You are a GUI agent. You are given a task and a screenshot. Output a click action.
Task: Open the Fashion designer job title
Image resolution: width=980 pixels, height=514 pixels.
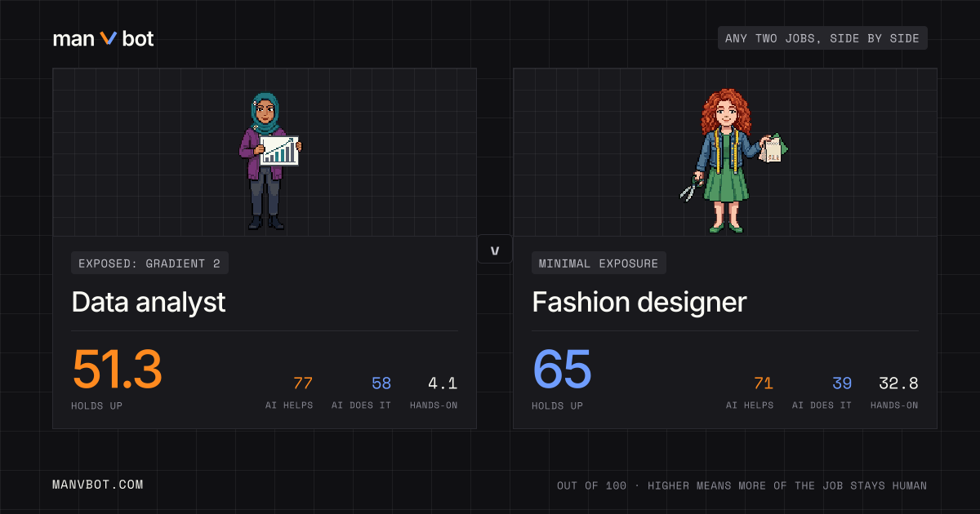pyautogui.click(x=639, y=303)
